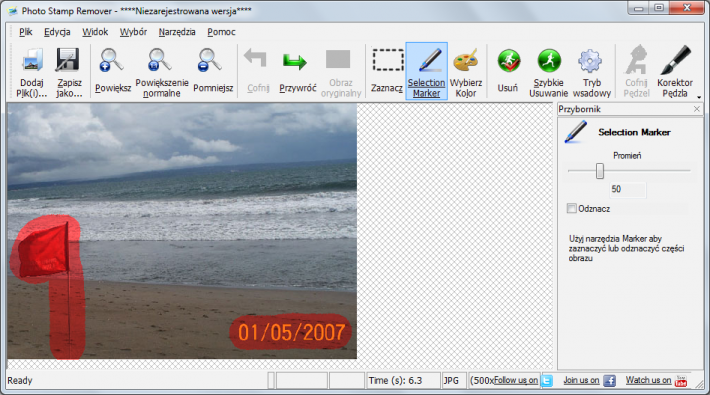Open the 'Watch us on' YouTube link
Screen dimensions: 710x395
pyautogui.click(x=648, y=380)
